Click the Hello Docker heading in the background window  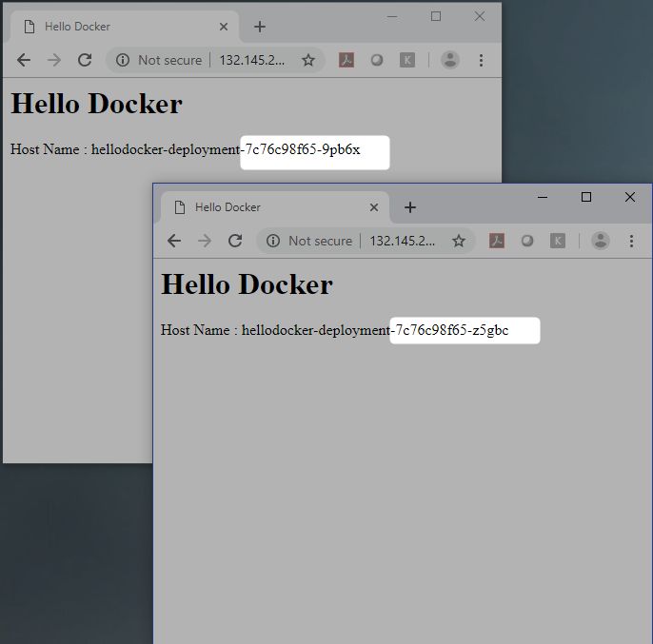point(97,104)
